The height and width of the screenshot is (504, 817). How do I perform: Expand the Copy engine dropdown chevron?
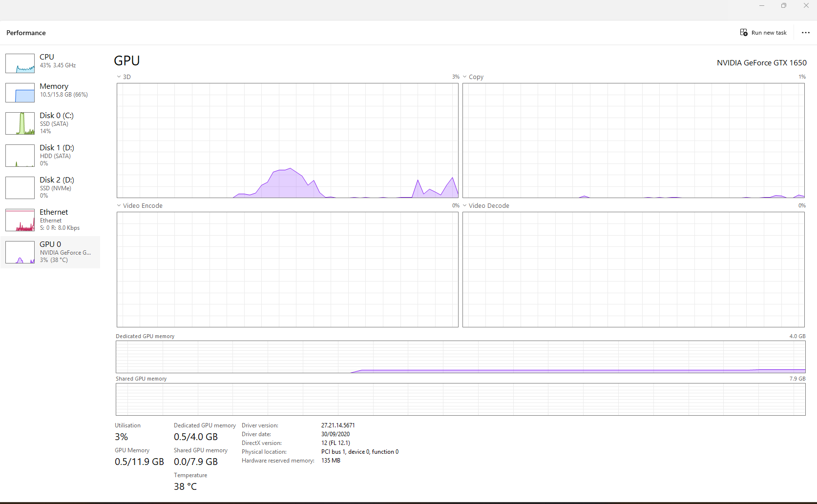[x=464, y=77]
